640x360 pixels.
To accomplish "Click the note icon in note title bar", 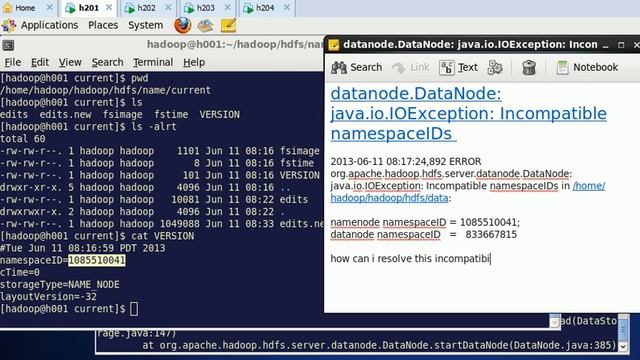I will click(333, 44).
